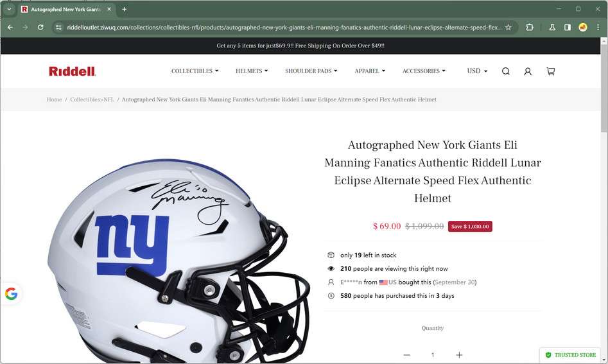Decrease quantity with the minus button

pos(407,355)
